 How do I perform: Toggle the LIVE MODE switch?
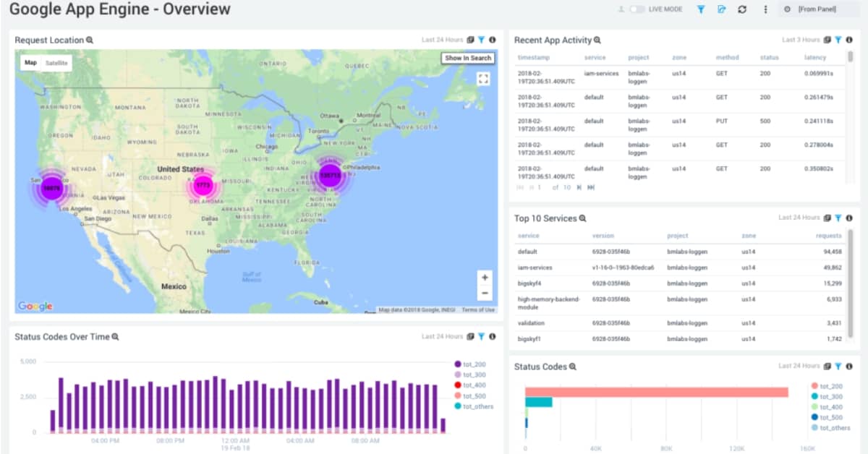(x=637, y=9)
